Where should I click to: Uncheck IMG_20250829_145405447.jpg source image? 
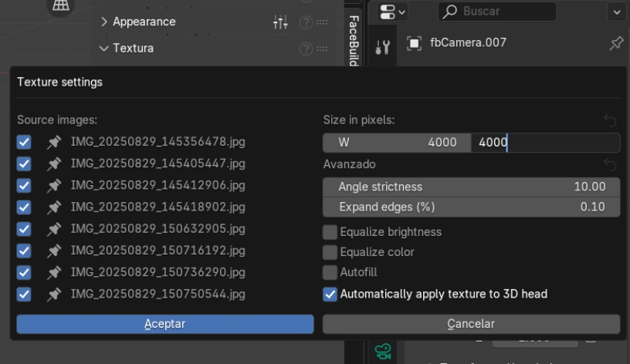[x=24, y=163]
